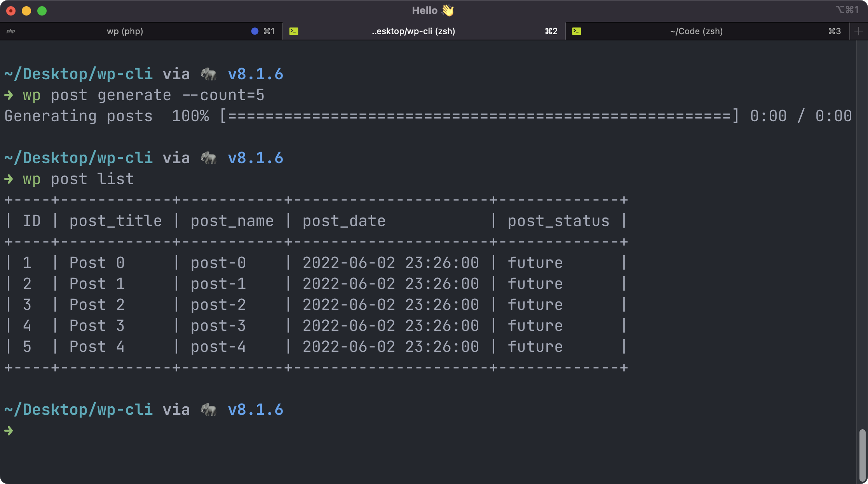Click the ⌥⌘1 window shortcut indicator
Viewport: 868px width, 484px height.
coord(847,10)
